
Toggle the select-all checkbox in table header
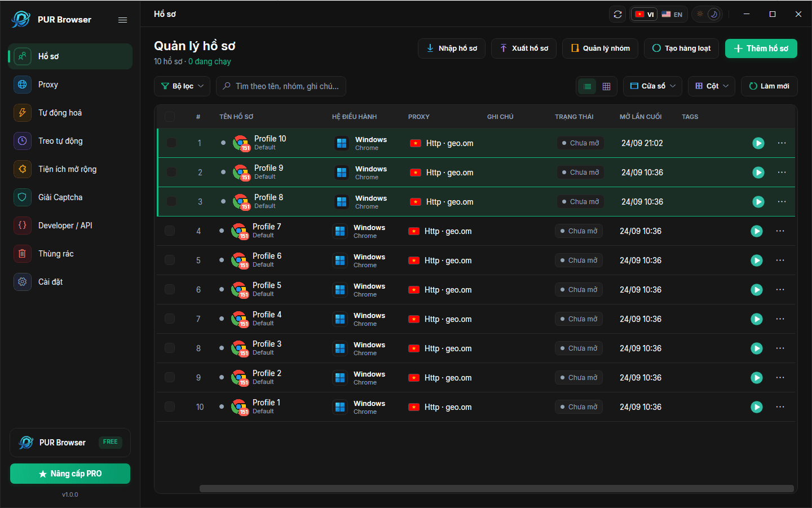[170, 117]
